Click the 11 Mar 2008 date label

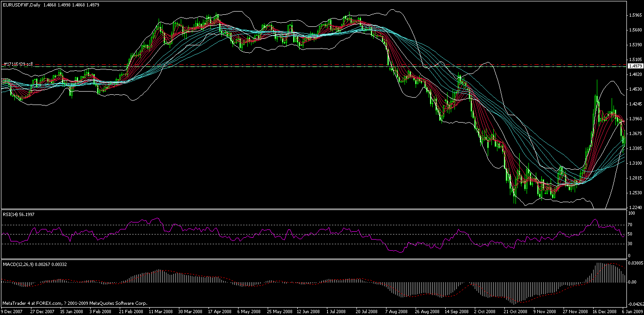click(x=159, y=311)
